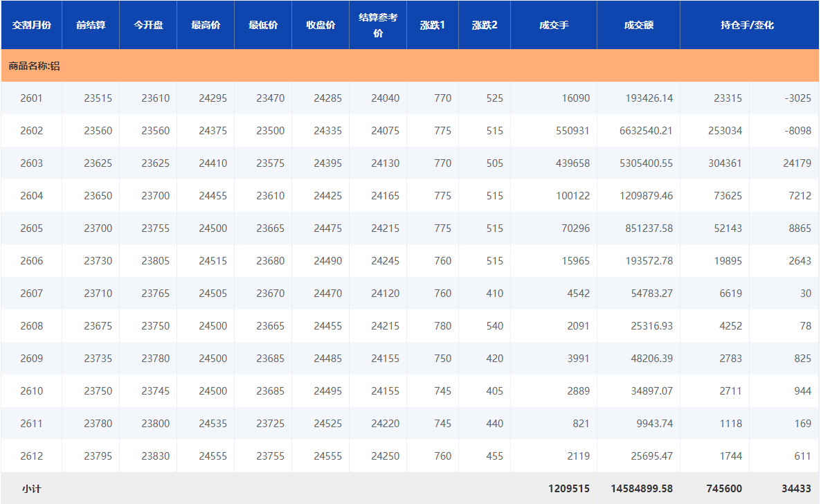Click the 前结算 column header
The width and height of the screenshot is (821, 504).
click(91, 25)
